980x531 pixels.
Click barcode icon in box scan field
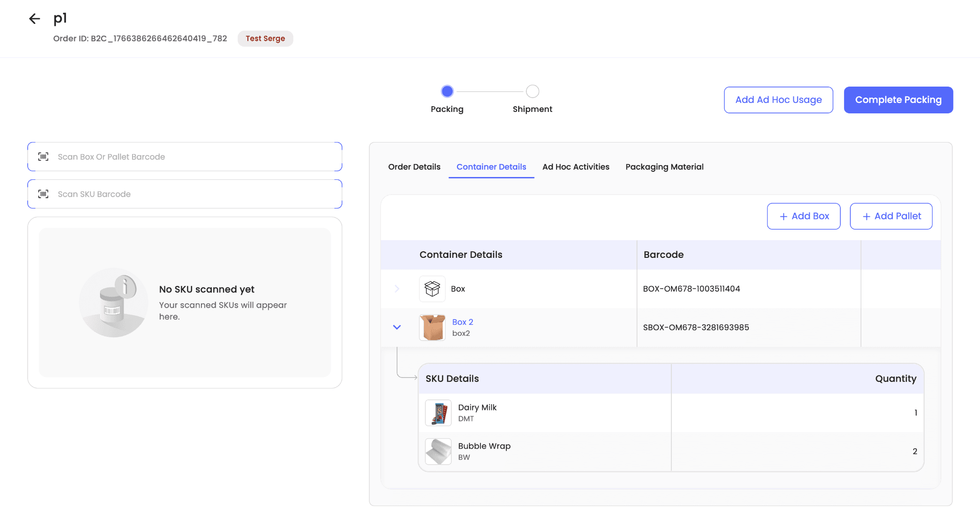pyautogui.click(x=44, y=156)
